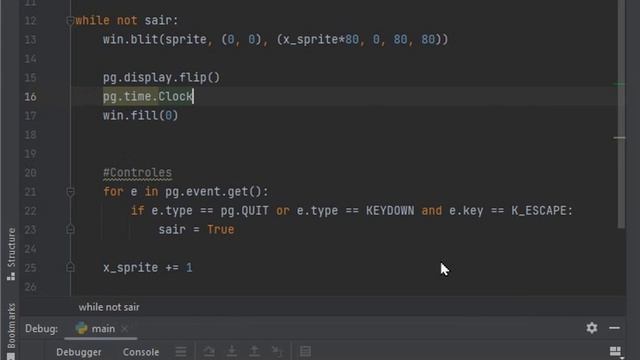The height and width of the screenshot is (360, 640).
Task: Click the Evaluate Expression calculator icon
Action: point(305,351)
